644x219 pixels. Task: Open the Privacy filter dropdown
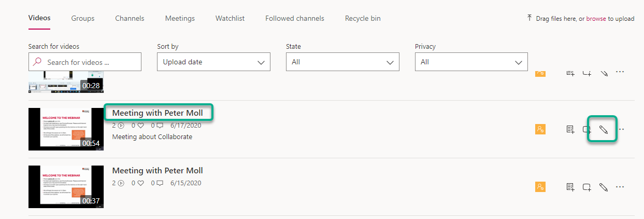click(x=471, y=62)
